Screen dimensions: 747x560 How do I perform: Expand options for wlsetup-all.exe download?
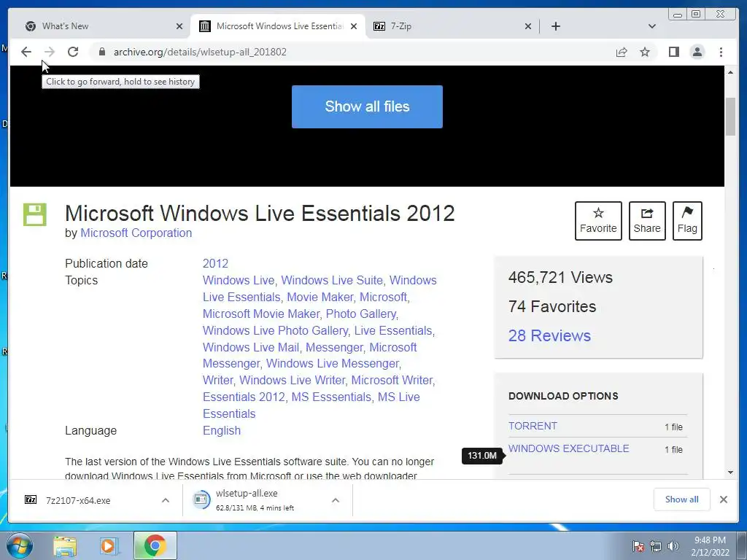coord(336,500)
